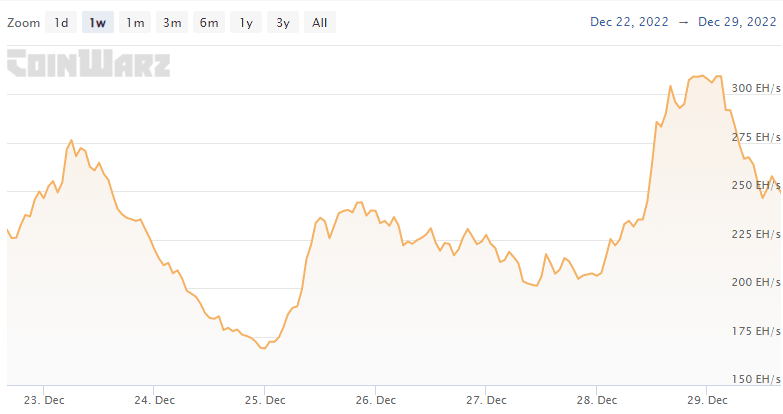Click the 300 EH/s y-axis label
The height and width of the screenshot is (414, 783).
point(756,88)
